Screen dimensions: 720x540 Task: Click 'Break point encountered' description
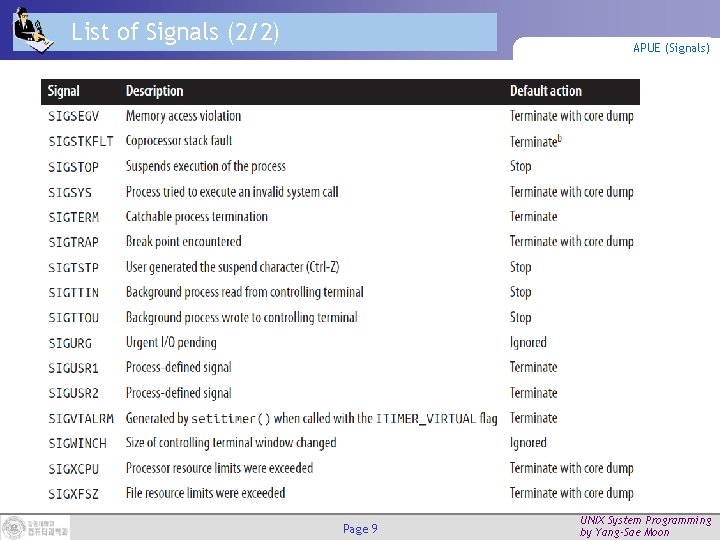tap(183, 242)
